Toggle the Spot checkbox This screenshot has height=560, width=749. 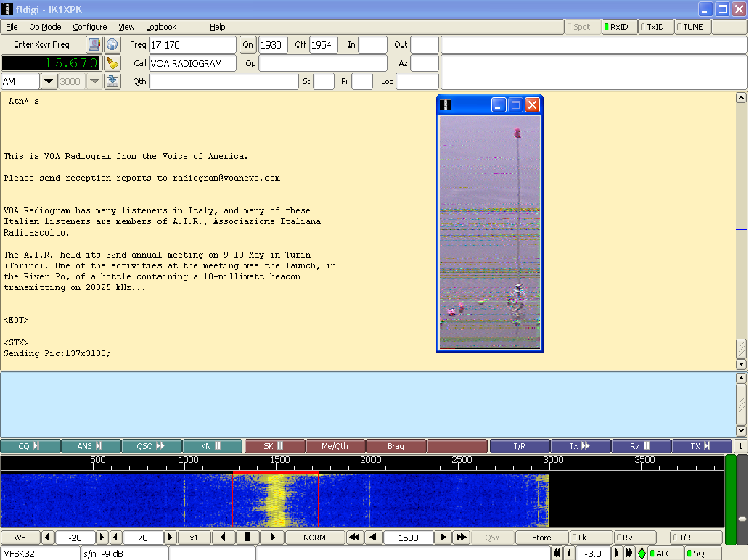tap(582, 27)
